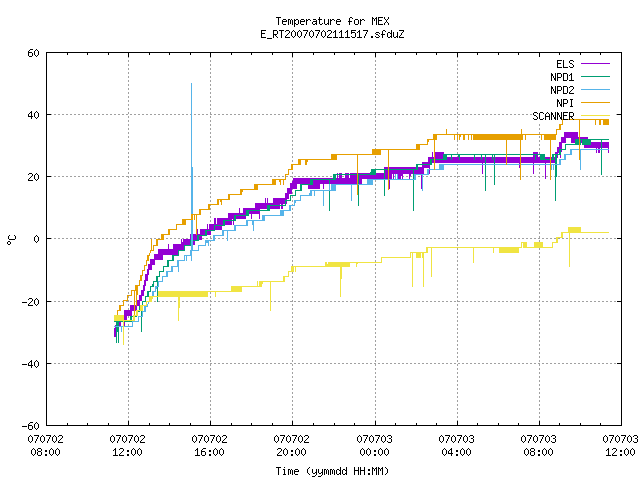640x480 pixels.
Task: Click the light blue NPD2 legend line sample
Action: [595, 89]
